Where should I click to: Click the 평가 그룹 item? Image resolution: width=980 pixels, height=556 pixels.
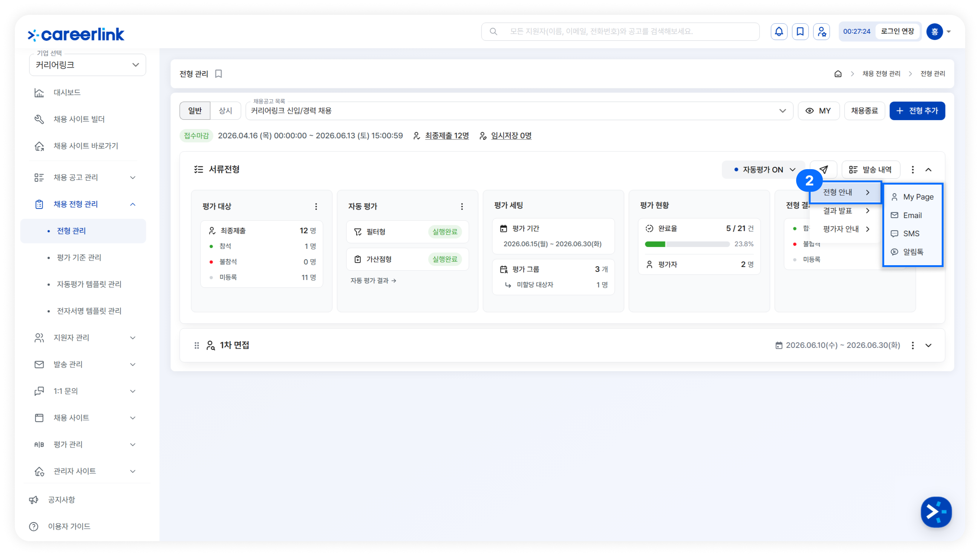click(x=553, y=277)
